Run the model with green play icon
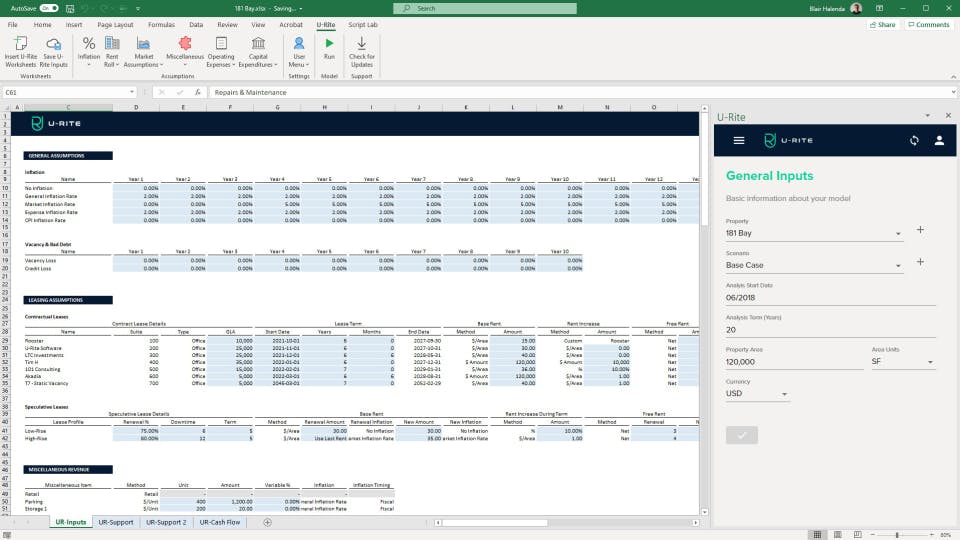The height and width of the screenshot is (540, 960). (329, 43)
